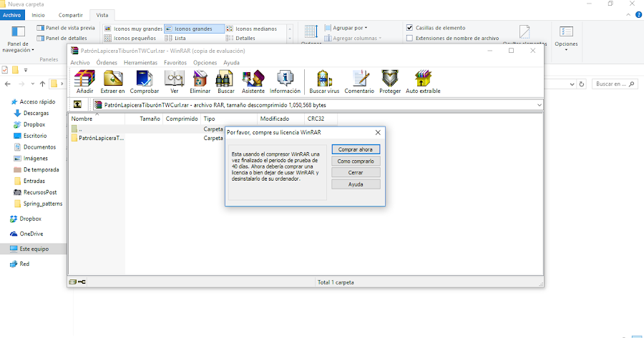The width and height of the screenshot is (644, 338).
Task: Open WinRAR Ayuda menu
Action: (231, 63)
